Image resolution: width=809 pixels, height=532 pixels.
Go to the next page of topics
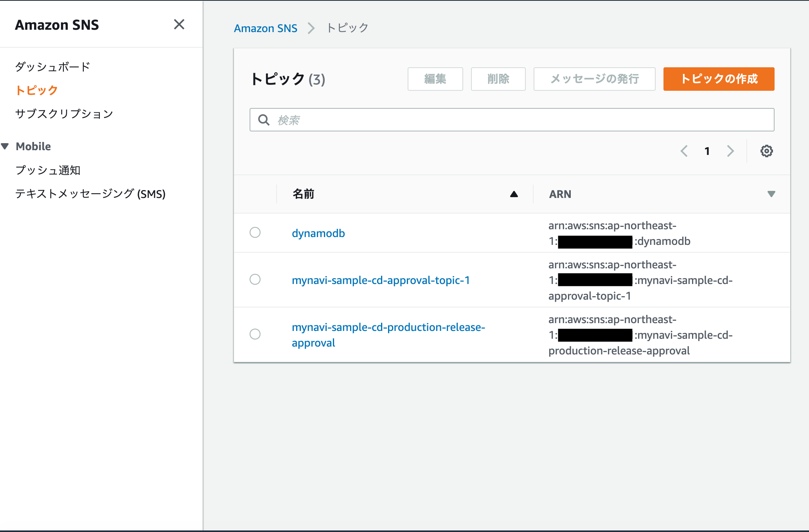pyautogui.click(x=730, y=151)
